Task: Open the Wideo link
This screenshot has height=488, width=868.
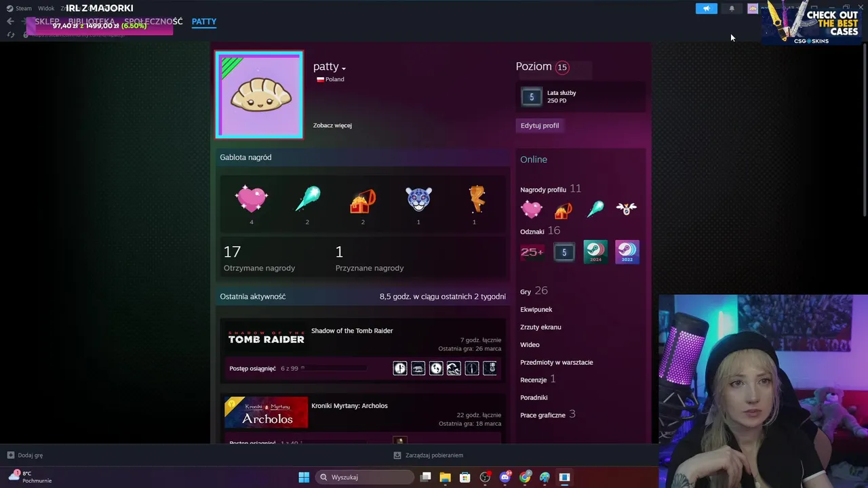Action: point(530,345)
